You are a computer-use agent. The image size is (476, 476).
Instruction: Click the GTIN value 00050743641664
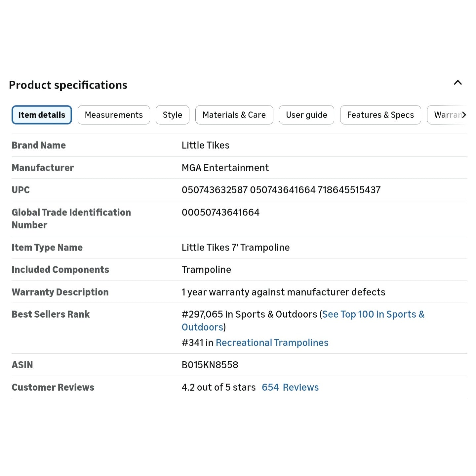coord(221,213)
